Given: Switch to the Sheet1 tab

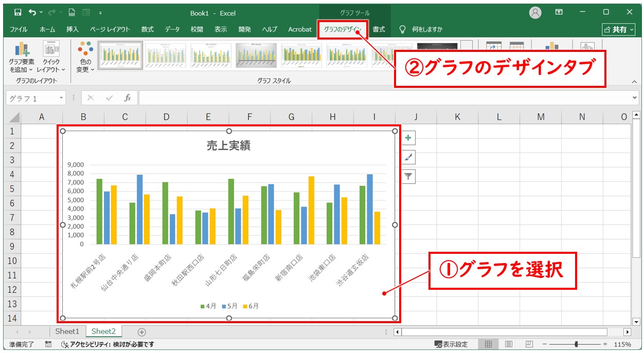Looking at the screenshot, I should pos(67,331).
